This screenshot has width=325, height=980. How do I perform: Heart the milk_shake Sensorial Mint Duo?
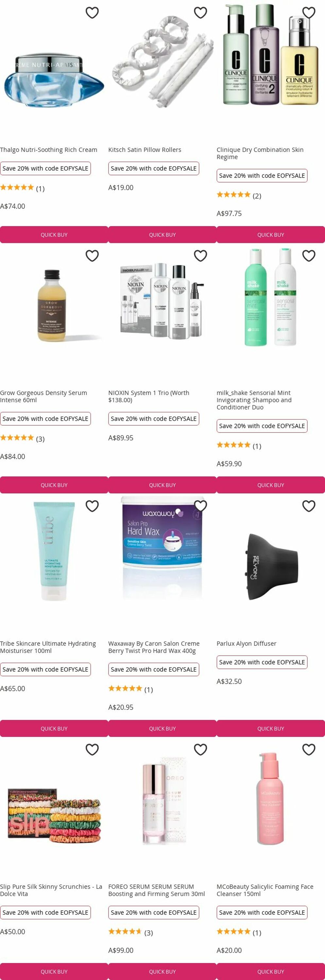(x=309, y=256)
